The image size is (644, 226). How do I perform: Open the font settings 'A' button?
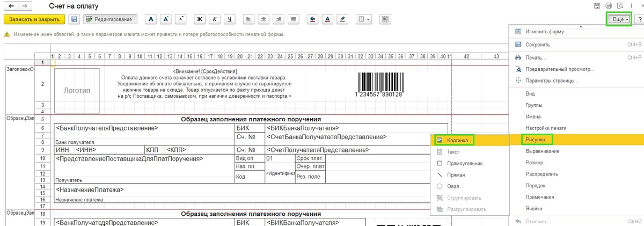(151, 19)
